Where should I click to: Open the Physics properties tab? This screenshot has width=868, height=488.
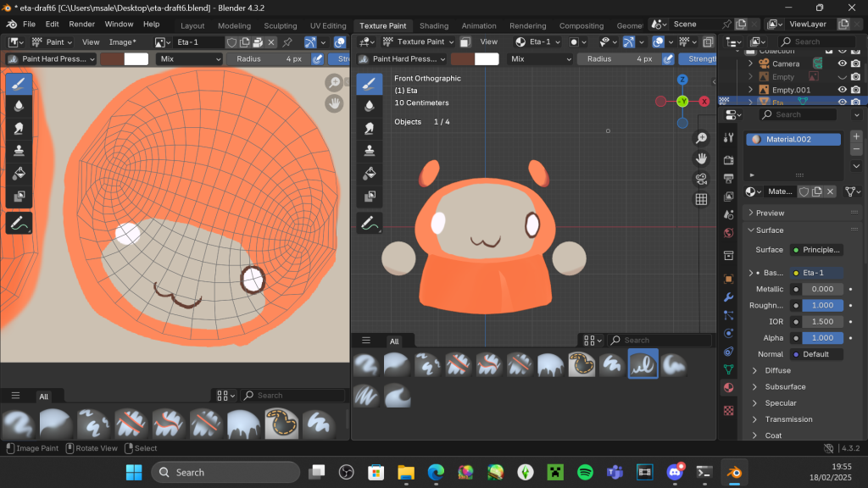pyautogui.click(x=728, y=333)
